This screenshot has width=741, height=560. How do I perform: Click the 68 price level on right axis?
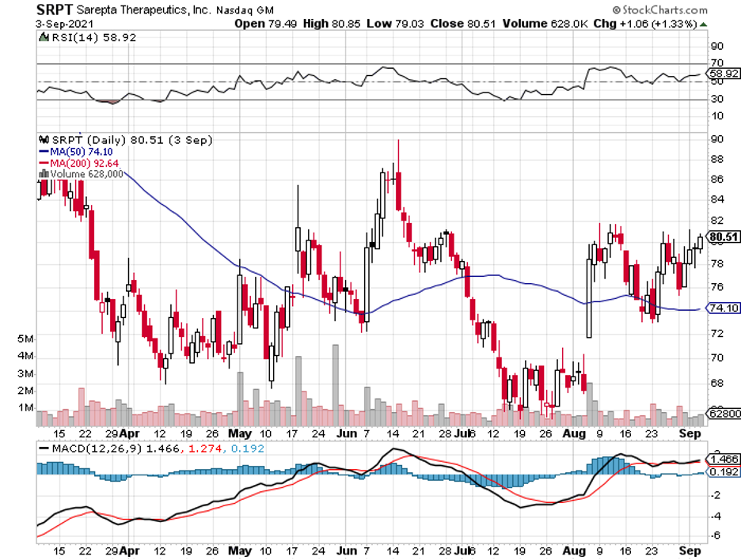717,383
